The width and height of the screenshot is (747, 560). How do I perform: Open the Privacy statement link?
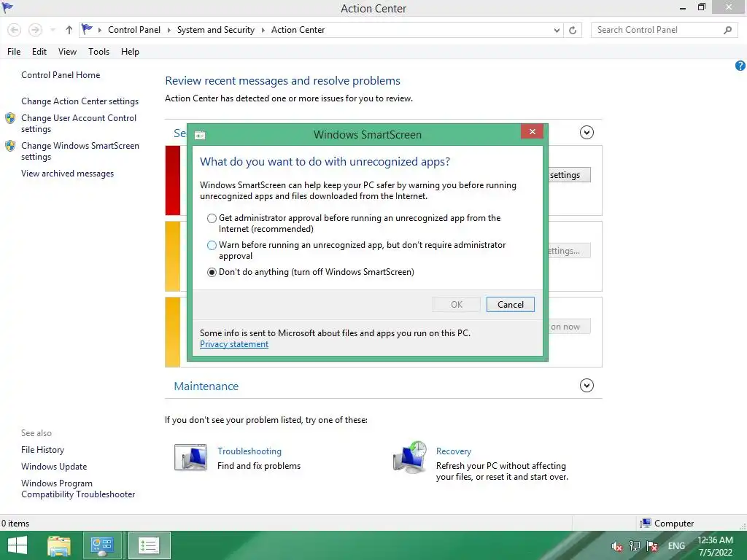point(234,344)
